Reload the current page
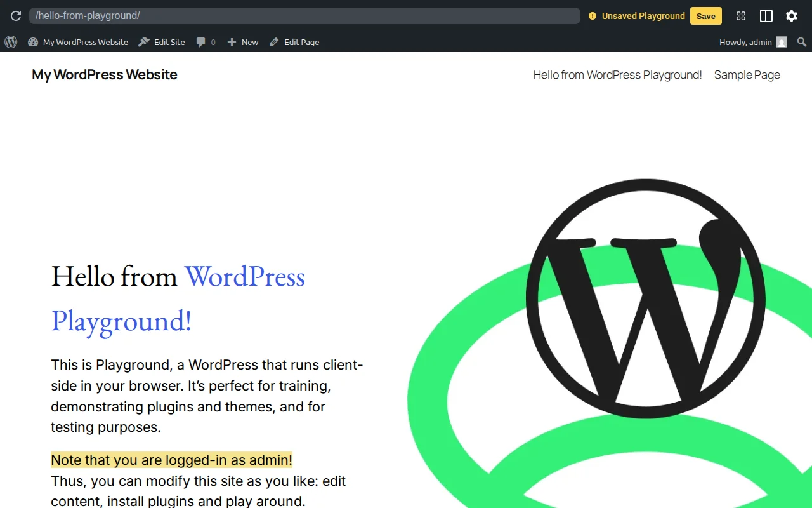 (x=15, y=16)
